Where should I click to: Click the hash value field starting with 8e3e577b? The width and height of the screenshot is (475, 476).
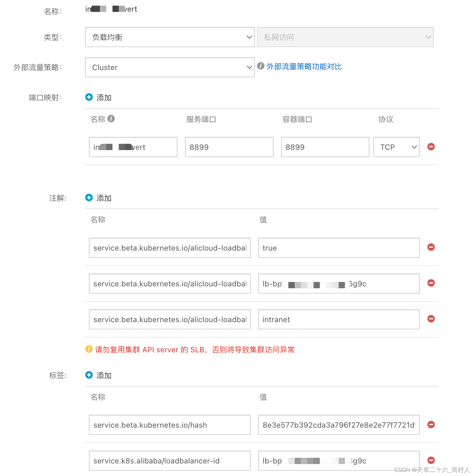click(x=339, y=425)
